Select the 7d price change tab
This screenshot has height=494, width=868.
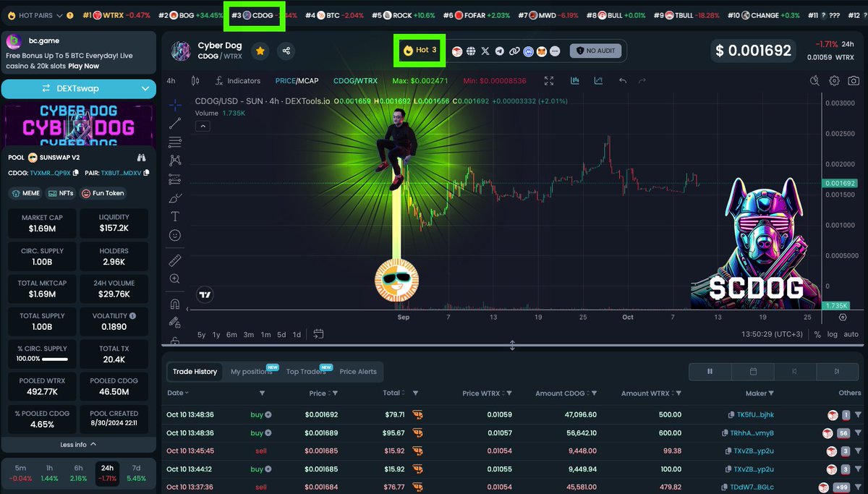[x=136, y=474]
